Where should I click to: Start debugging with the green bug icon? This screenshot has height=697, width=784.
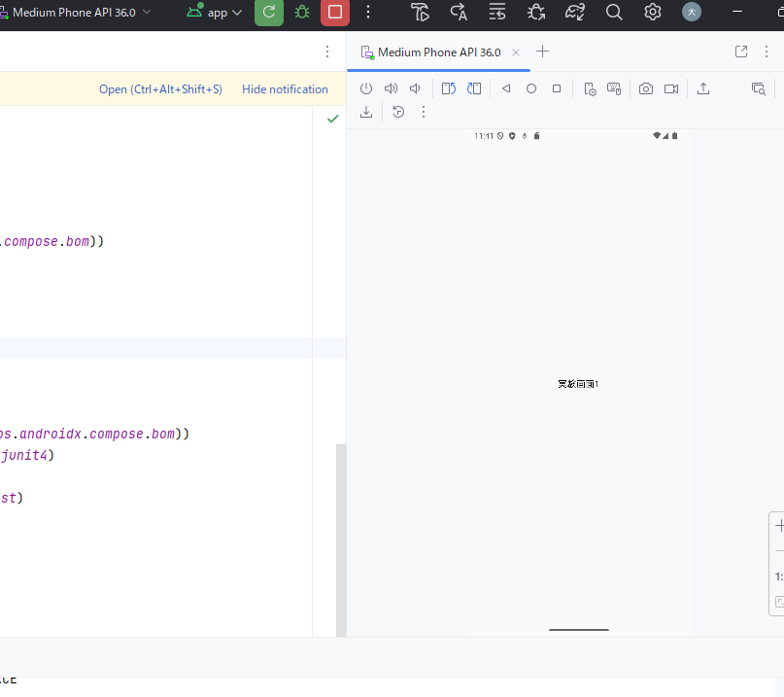(x=302, y=12)
